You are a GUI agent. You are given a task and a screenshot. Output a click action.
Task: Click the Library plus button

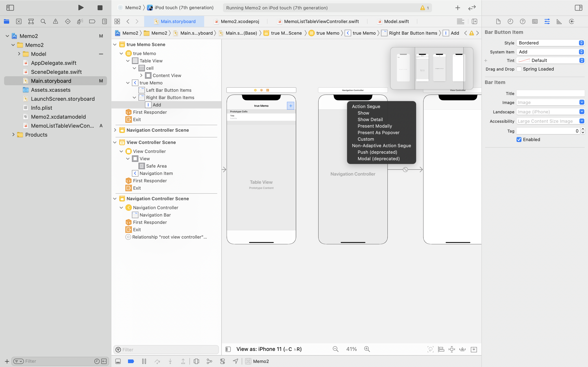pos(458,8)
